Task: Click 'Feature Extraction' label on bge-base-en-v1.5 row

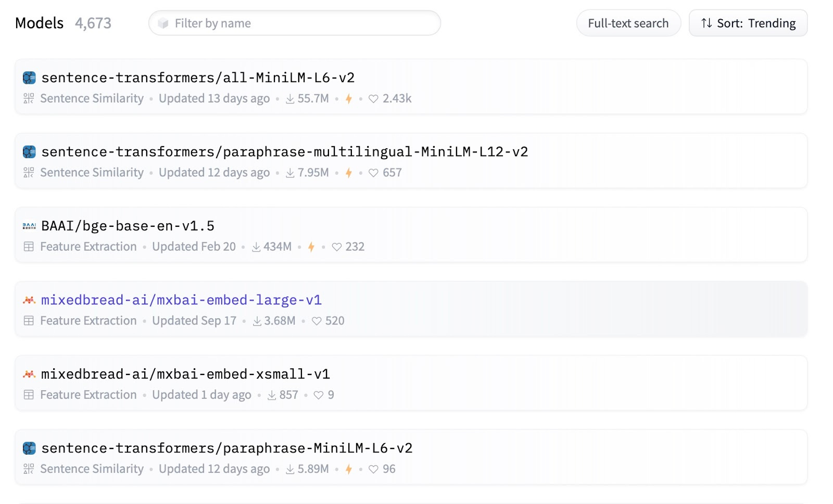Action: (89, 247)
